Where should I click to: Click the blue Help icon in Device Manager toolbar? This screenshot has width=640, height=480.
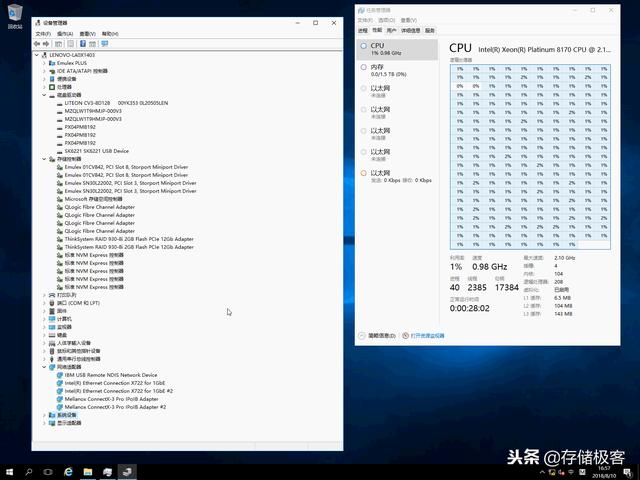(82, 44)
